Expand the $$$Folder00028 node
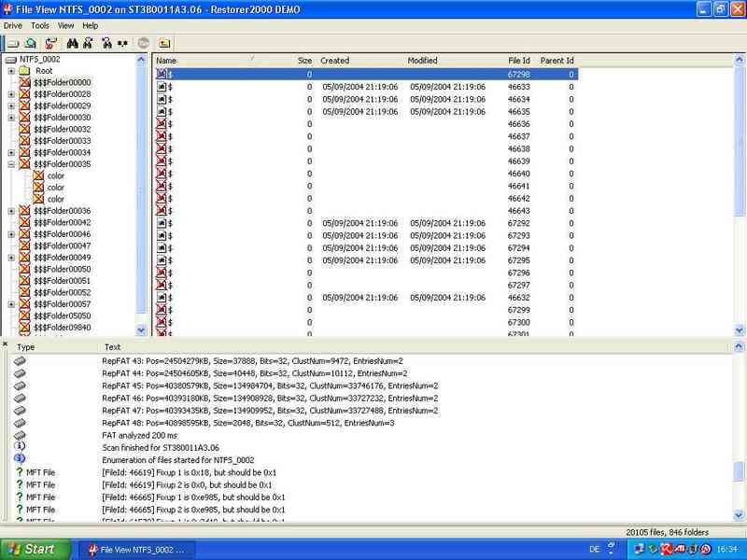Screen dimensions: 747x560 [11, 94]
